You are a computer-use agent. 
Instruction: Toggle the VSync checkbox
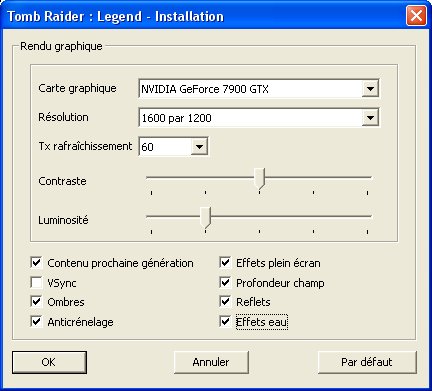tap(36, 282)
